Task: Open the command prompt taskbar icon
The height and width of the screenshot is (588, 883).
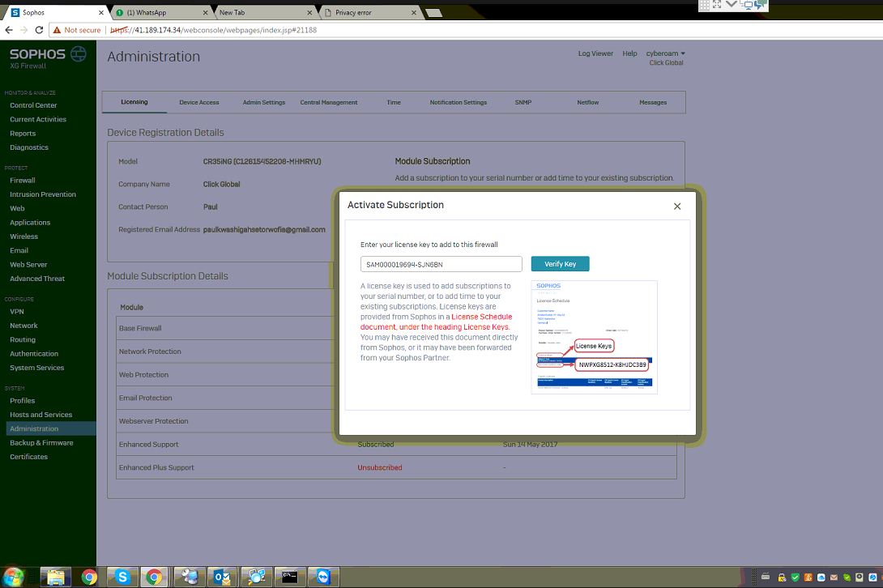Action: point(289,577)
